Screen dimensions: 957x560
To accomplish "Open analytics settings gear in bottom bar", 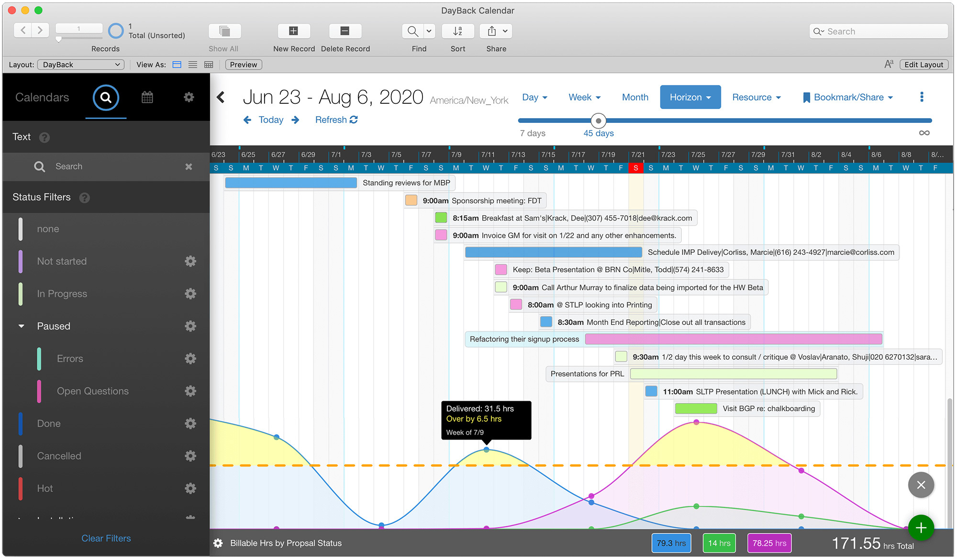I will pyautogui.click(x=218, y=543).
